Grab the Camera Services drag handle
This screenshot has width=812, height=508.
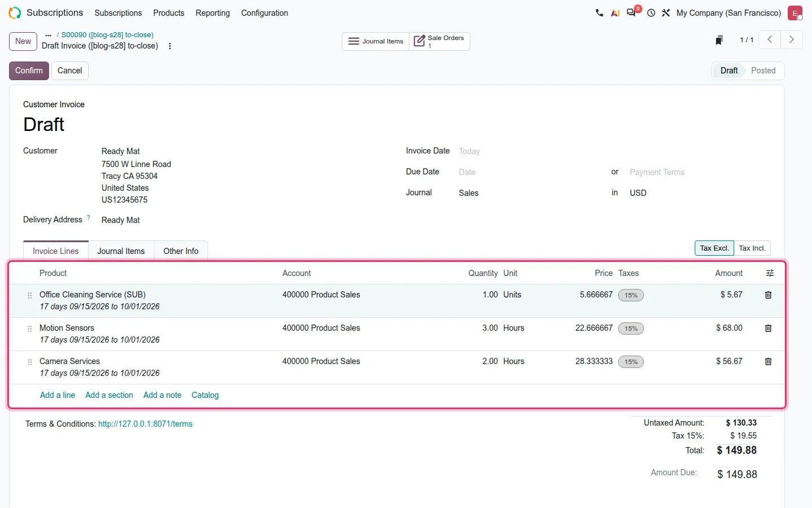[x=30, y=362]
